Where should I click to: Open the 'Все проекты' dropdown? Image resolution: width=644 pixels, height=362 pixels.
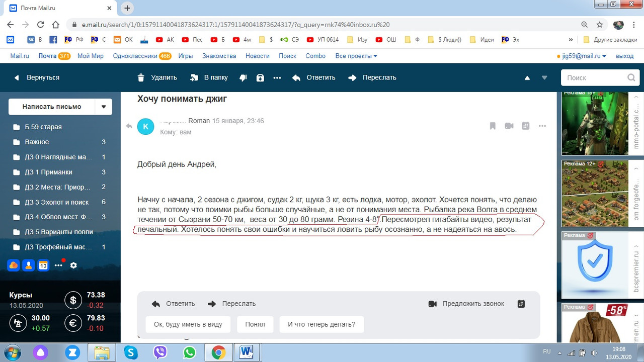[353, 56]
